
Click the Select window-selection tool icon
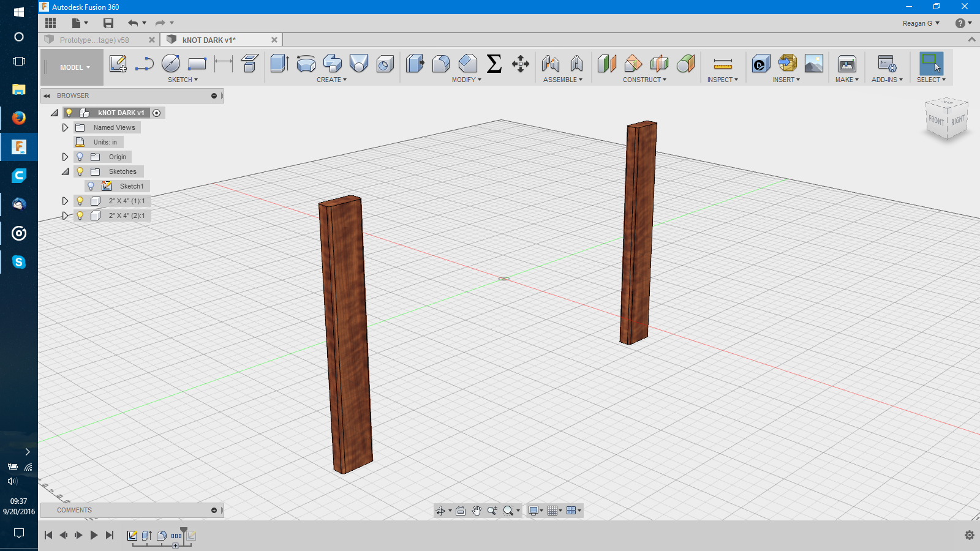931,64
